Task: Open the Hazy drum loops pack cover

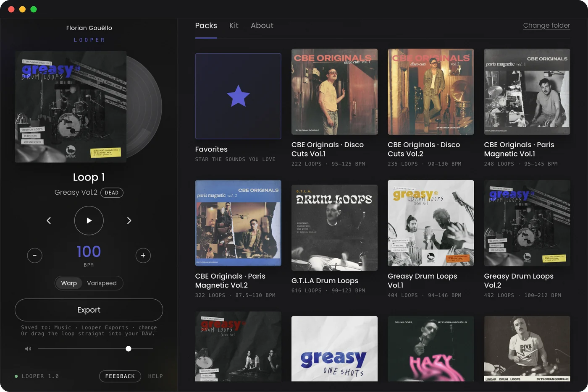Action: pyautogui.click(x=430, y=349)
